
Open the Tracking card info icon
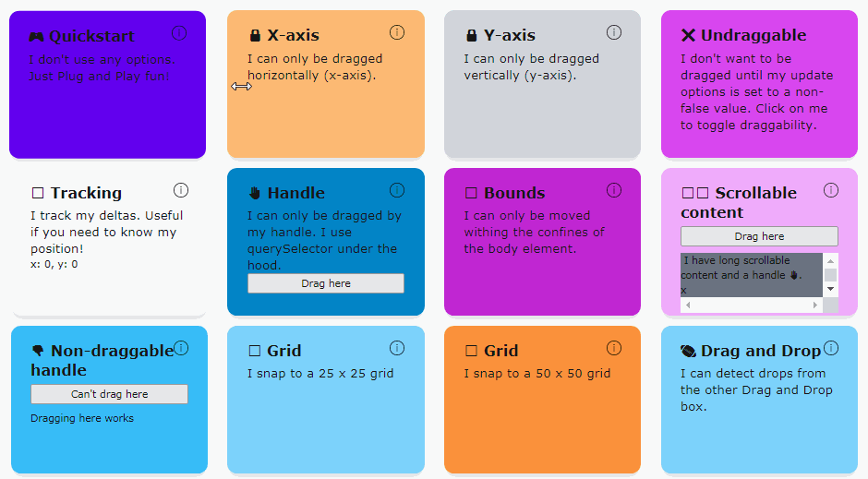(x=181, y=190)
